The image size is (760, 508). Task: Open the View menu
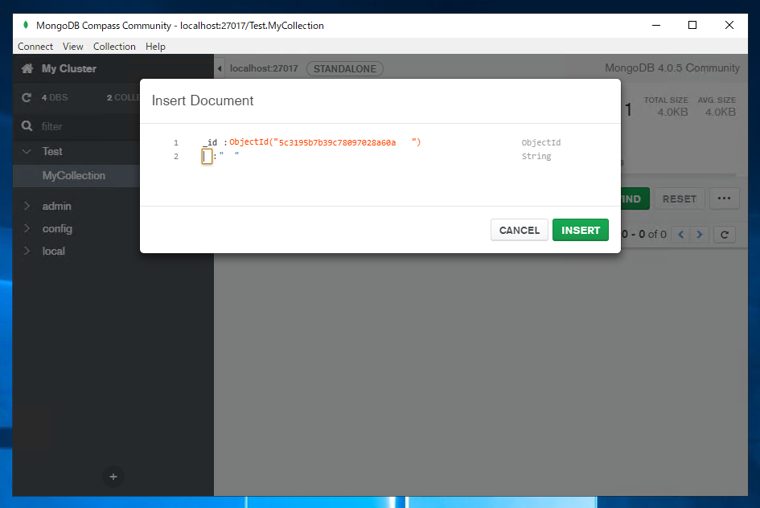73,47
